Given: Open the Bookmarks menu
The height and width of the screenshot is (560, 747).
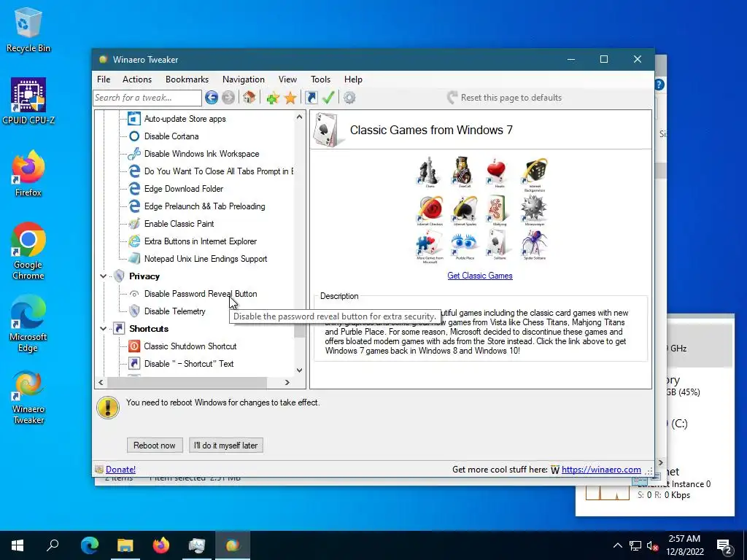Looking at the screenshot, I should pyautogui.click(x=187, y=79).
